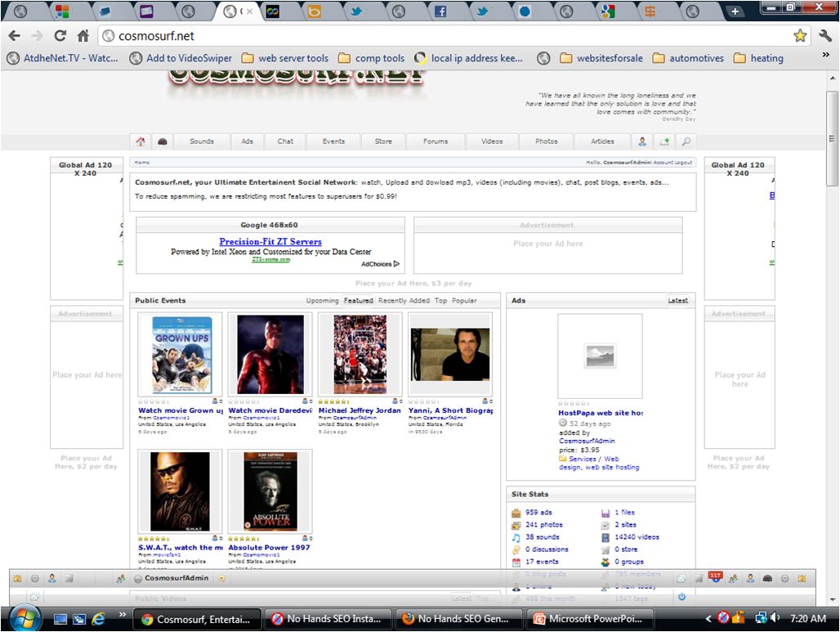
Task: Open the 'web server tools' bookmark folder
Action: click(x=284, y=58)
